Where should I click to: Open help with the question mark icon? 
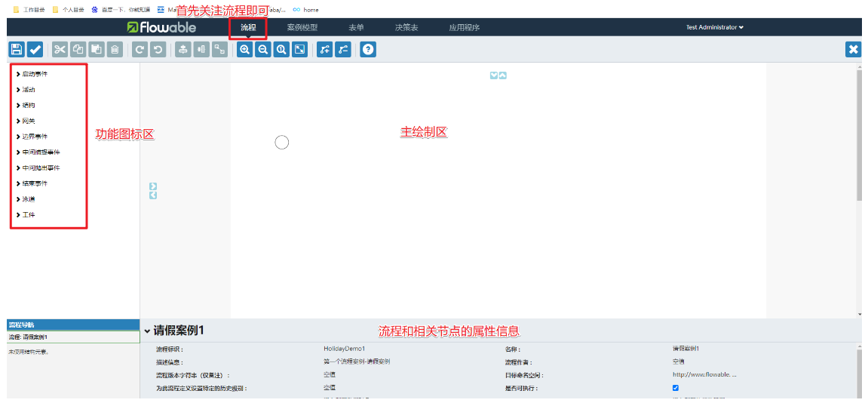click(368, 49)
